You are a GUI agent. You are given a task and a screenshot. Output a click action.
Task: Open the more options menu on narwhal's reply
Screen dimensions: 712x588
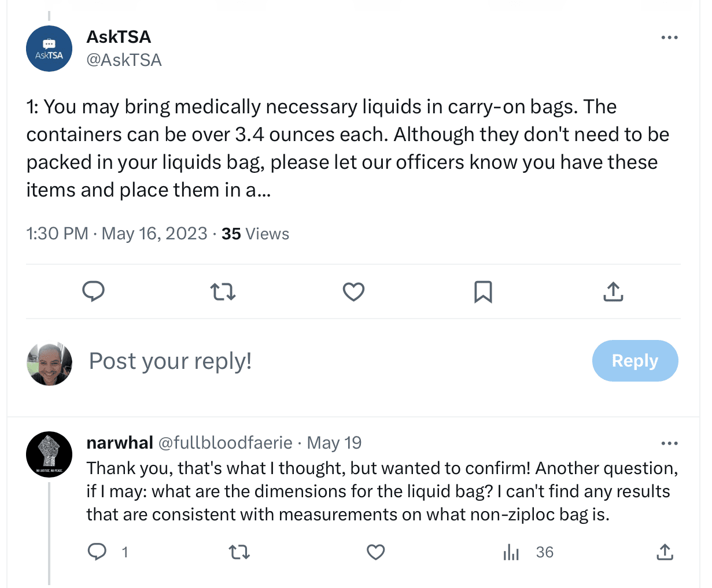click(669, 443)
